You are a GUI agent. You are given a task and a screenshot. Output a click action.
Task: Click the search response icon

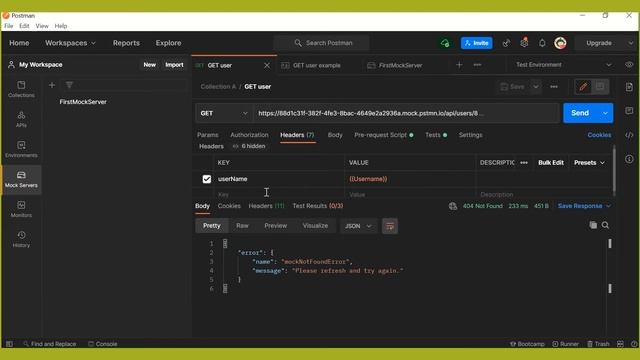[x=605, y=225]
